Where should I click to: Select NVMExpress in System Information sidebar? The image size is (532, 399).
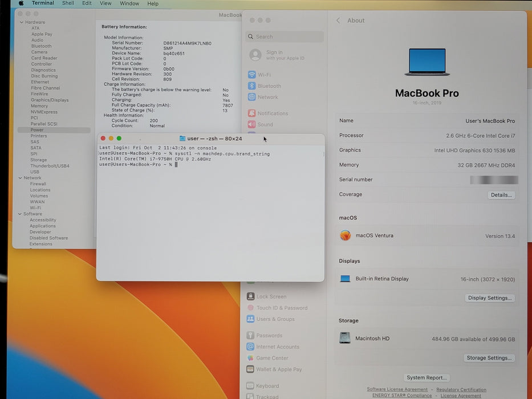tap(44, 112)
